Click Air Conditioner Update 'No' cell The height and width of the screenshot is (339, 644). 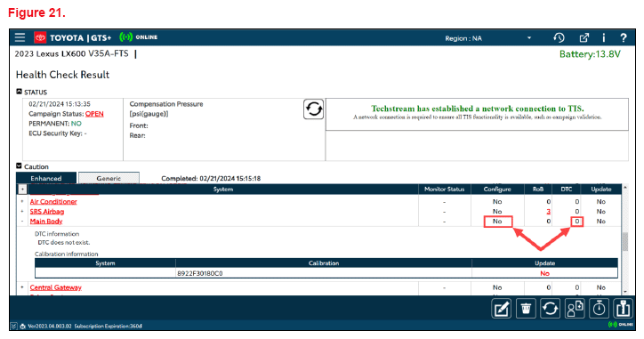click(601, 201)
